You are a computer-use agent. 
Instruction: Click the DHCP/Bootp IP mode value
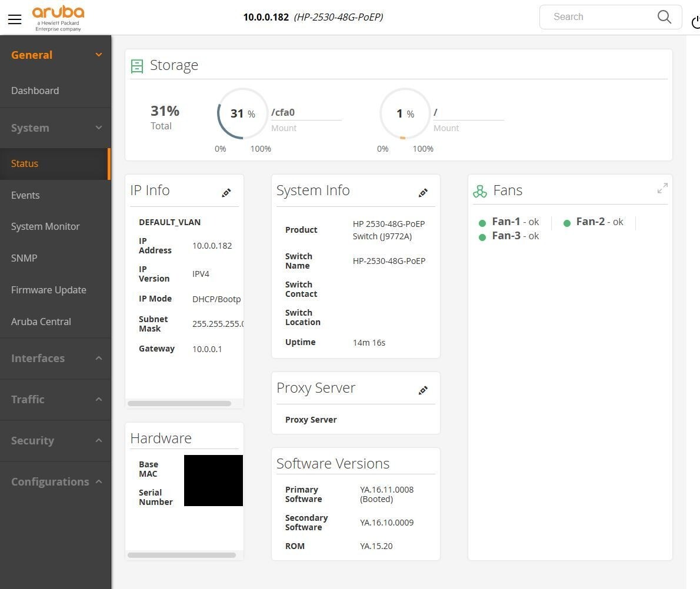pos(216,299)
